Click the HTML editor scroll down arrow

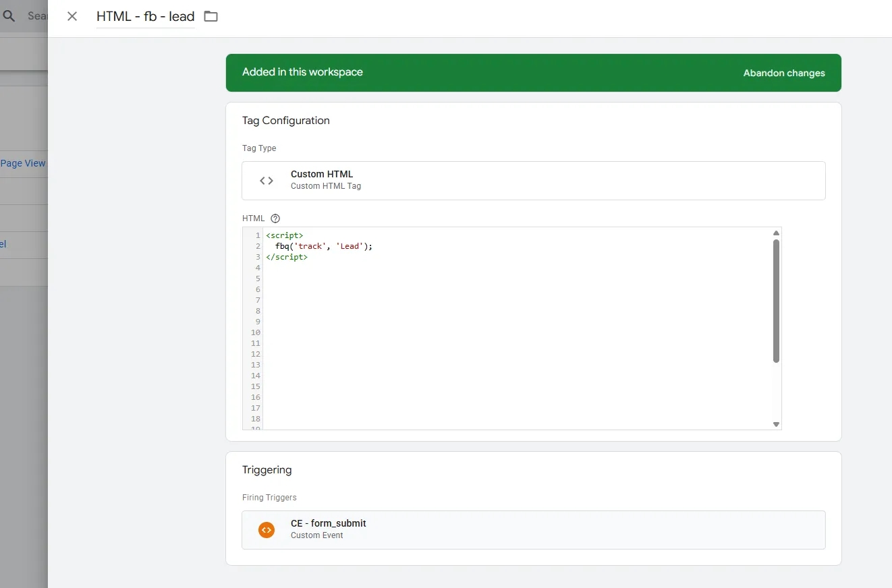(776, 424)
